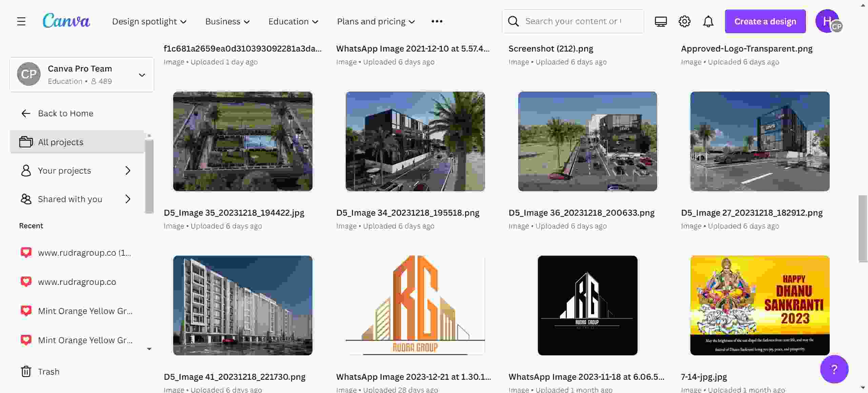Click the Create a design button
This screenshot has width=868, height=393.
pyautogui.click(x=765, y=21)
